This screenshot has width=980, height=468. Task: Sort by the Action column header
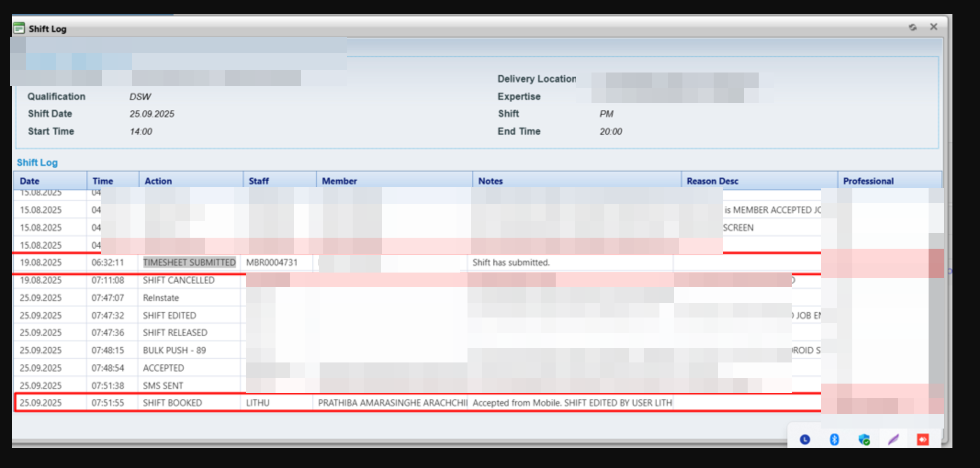point(191,181)
